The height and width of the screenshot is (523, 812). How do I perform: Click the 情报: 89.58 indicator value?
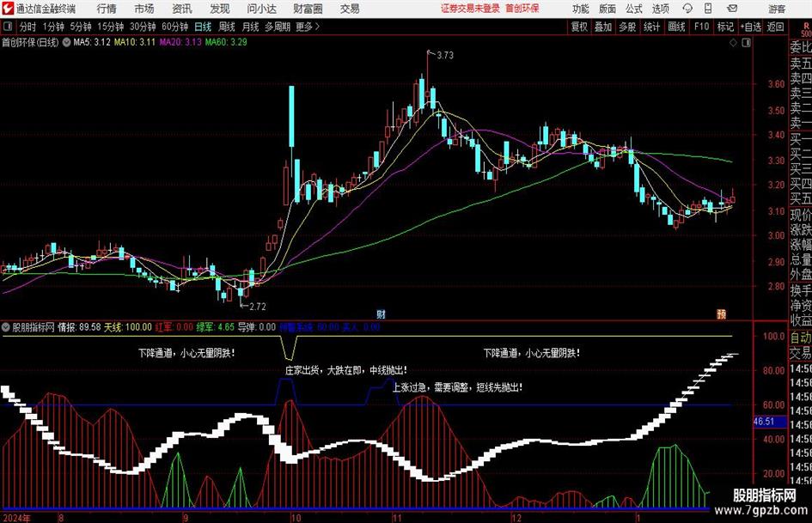point(79,327)
